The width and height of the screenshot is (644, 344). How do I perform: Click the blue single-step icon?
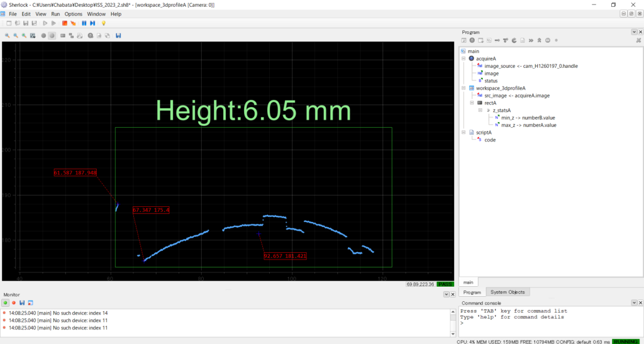[92, 23]
